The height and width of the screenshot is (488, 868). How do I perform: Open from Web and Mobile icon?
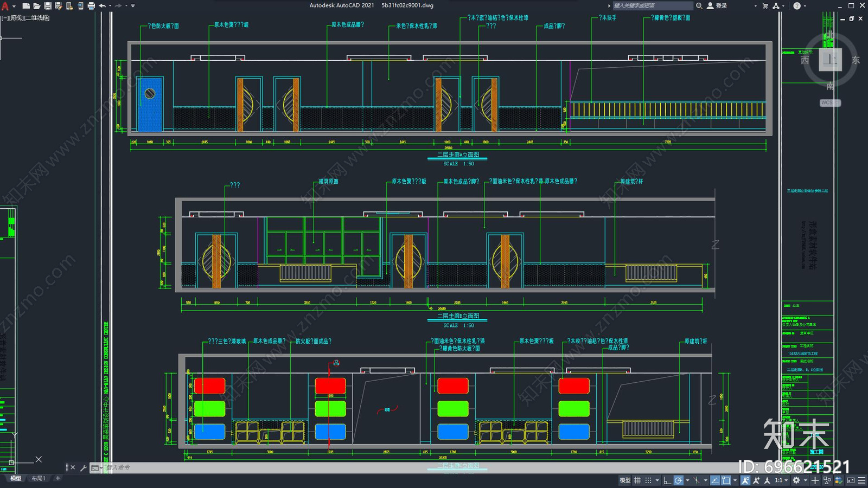pyautogui.click(x=69, y=6)
